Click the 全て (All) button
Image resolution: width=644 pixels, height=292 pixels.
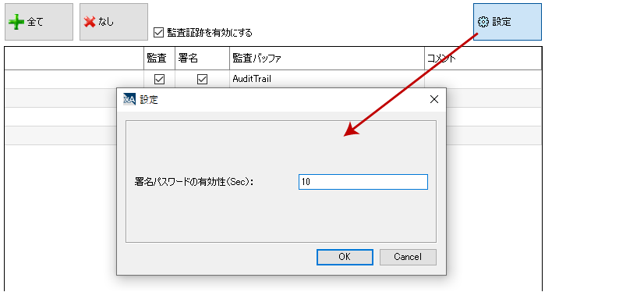[x=39, y=22]
